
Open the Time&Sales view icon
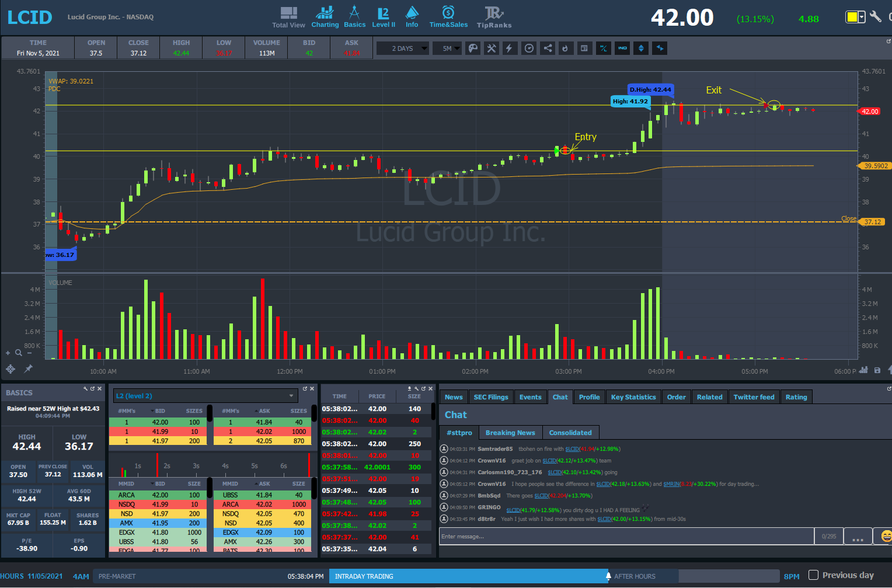click(448, 18)
